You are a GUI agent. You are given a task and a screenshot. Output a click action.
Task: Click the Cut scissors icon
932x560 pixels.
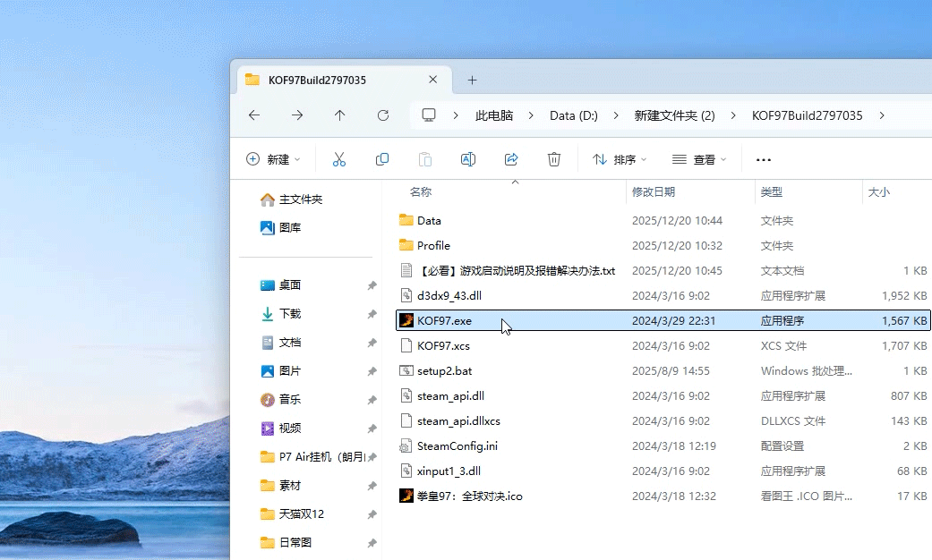338,159
